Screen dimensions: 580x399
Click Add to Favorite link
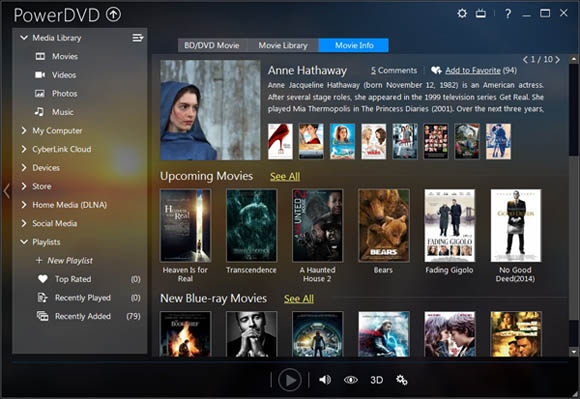pyautogui.click(x=473, y=70)
